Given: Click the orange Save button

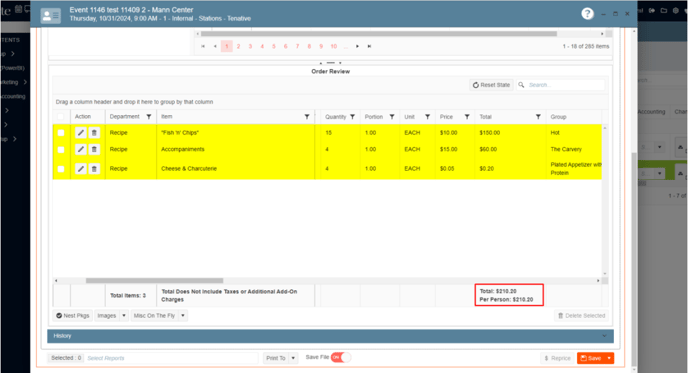Looking at the screenshot, I should click(591, 358).
